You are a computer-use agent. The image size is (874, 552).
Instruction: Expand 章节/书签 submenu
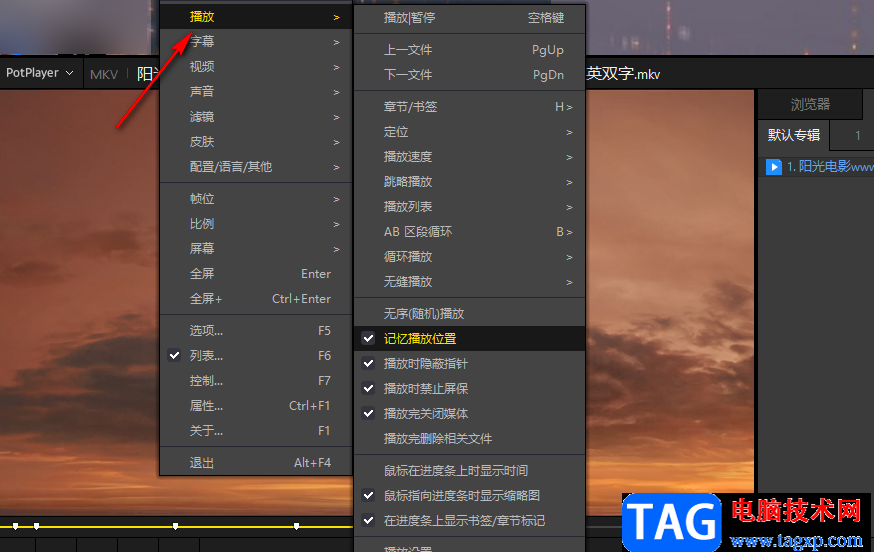[x=469, y=107]
